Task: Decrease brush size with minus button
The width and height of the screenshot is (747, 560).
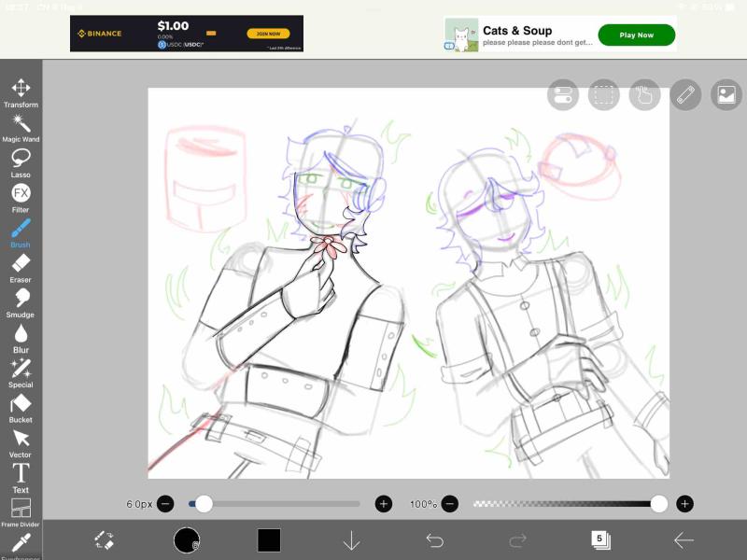Action: pos(165,504)
